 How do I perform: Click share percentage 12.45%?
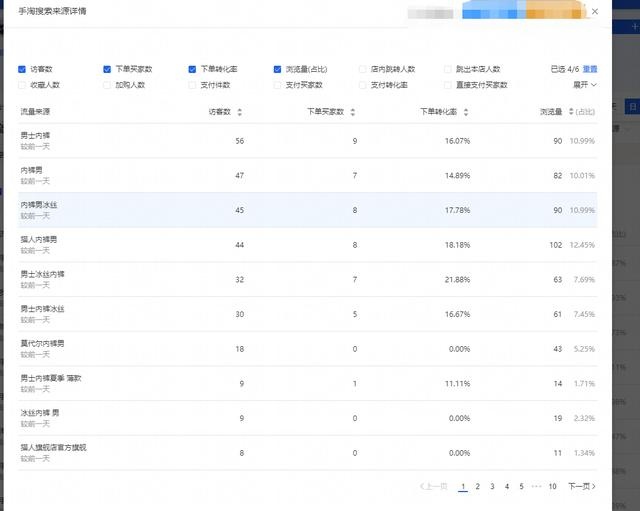click(x=582, y=245)
